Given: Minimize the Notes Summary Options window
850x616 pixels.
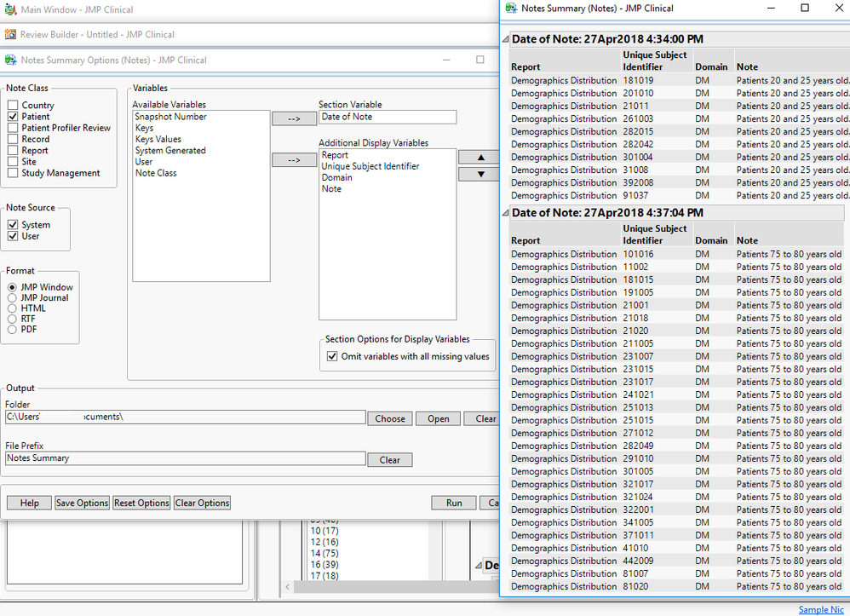Looking at the screenshot, I should 446,60.
